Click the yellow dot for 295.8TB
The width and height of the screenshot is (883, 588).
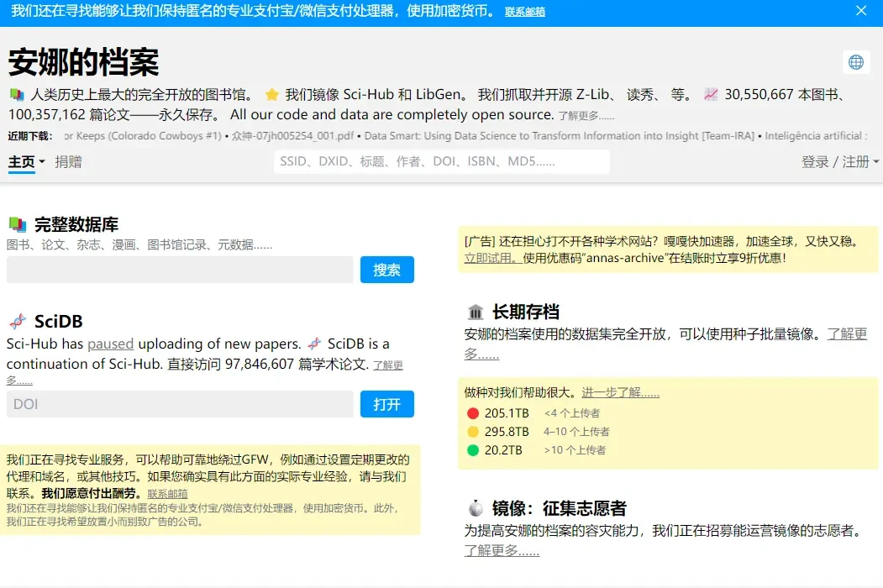(x=473, y=432)
